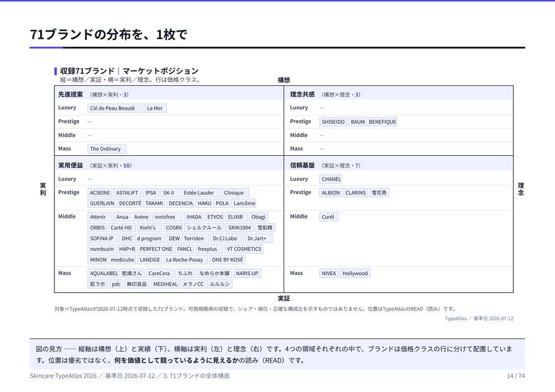Viewport: 555px width, 392px height.
Task: Click the IHADA brand tag
Action: (x=194, y=217)
